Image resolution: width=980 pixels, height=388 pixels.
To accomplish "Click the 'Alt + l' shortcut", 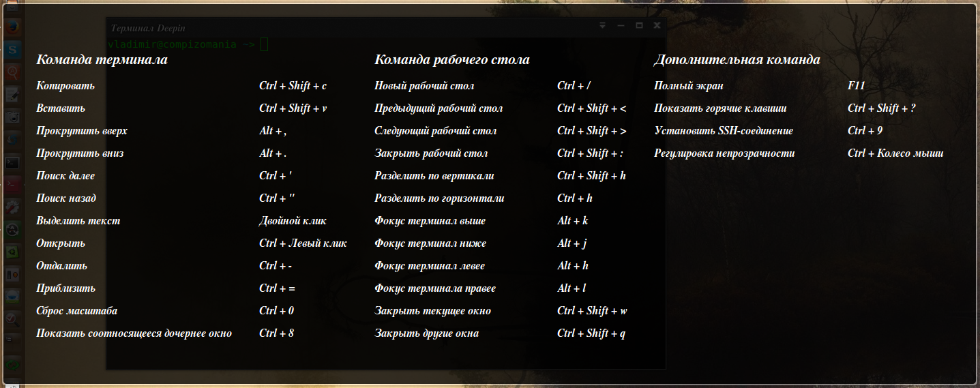I will click(572, 288).
